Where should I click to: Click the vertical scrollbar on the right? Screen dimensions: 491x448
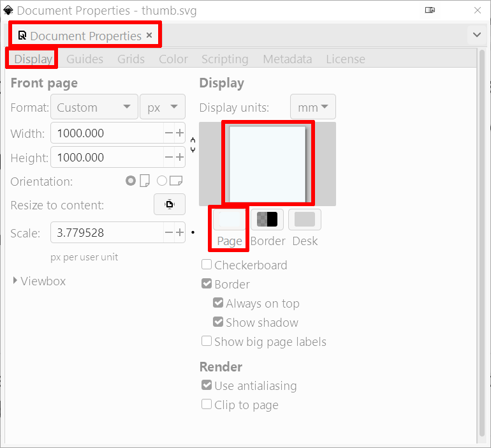pos(482,243)
